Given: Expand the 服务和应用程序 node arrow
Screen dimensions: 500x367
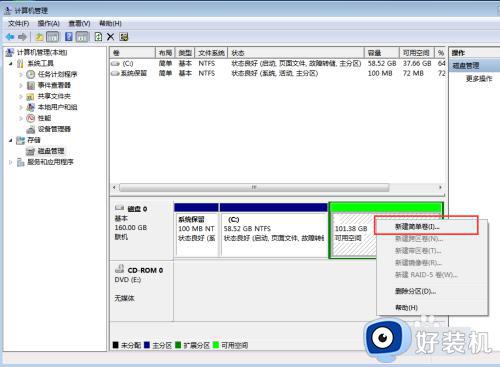Looking at the screenshot, I should [11, 162].
